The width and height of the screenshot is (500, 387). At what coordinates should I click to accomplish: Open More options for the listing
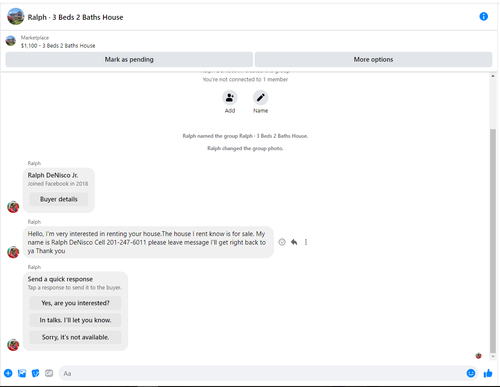[x=373, y=60]
